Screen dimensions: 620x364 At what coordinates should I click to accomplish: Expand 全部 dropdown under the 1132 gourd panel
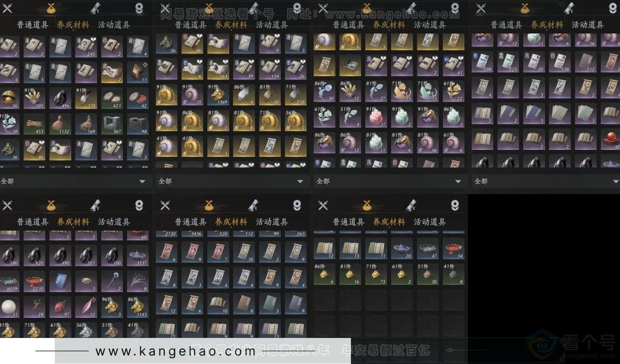pos(74,181)
